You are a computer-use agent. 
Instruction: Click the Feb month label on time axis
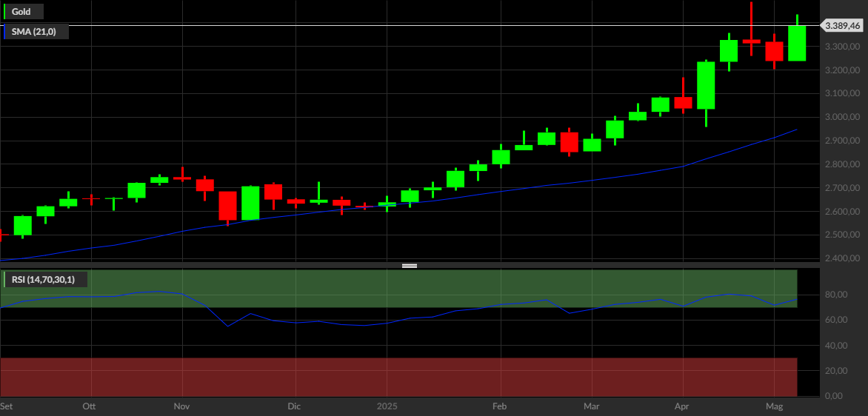point(500,406)
